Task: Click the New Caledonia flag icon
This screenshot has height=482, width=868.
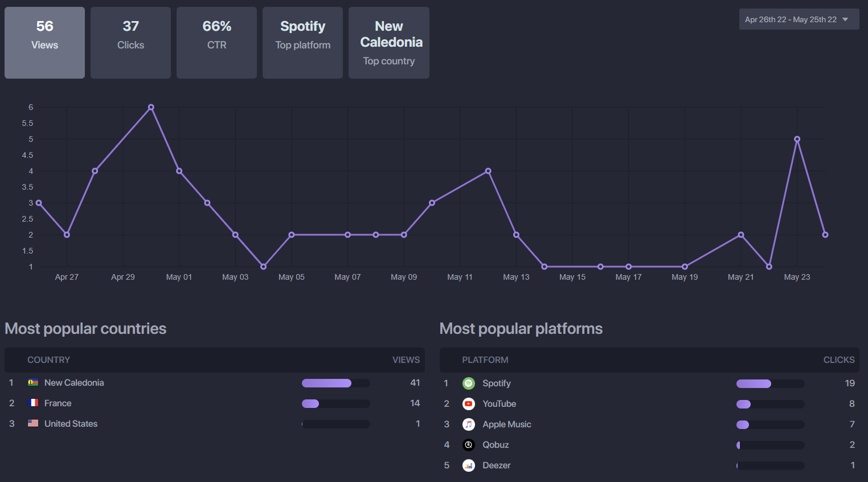Action: pyautogui.click(x=33, y=382)
